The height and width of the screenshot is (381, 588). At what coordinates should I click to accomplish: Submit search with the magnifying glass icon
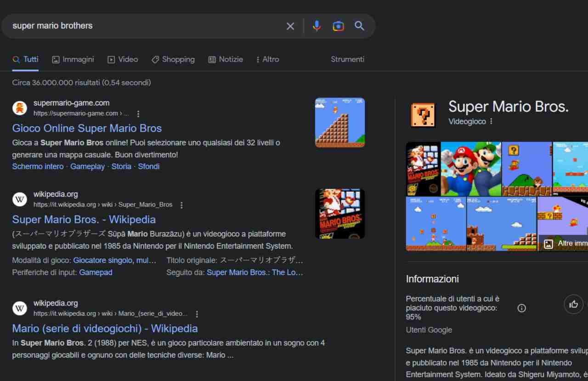(360, 26)
